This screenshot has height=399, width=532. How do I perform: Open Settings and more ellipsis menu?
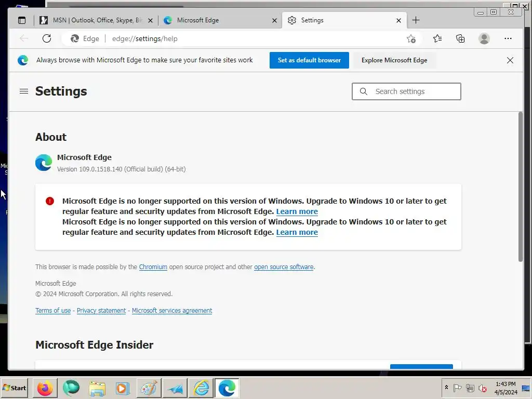pos(508,38)
